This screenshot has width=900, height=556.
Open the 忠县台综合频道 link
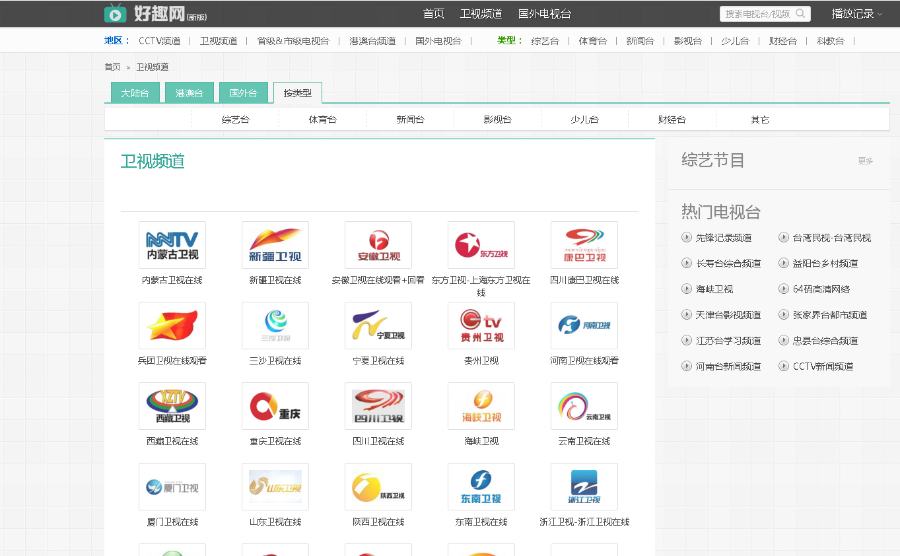pyautogui.click(x=825, y=341)
